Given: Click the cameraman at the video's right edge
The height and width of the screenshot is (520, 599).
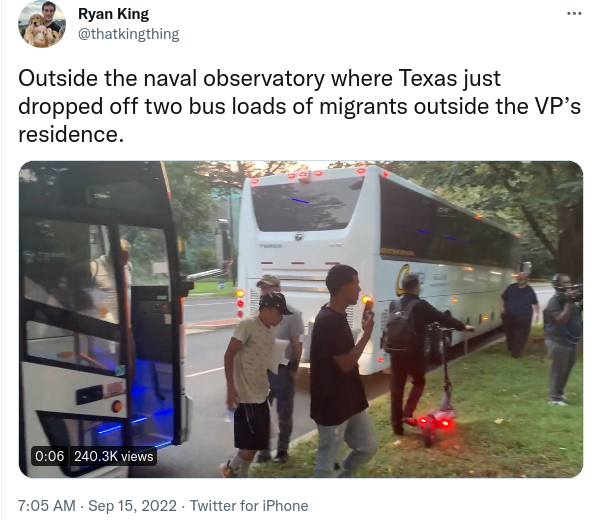Looking at the screenshot, I should point(563,338).
